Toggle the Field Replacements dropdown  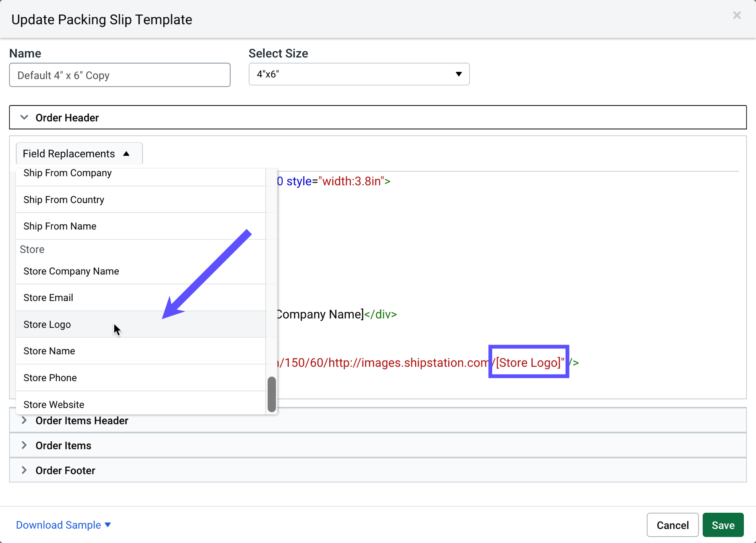79,153
